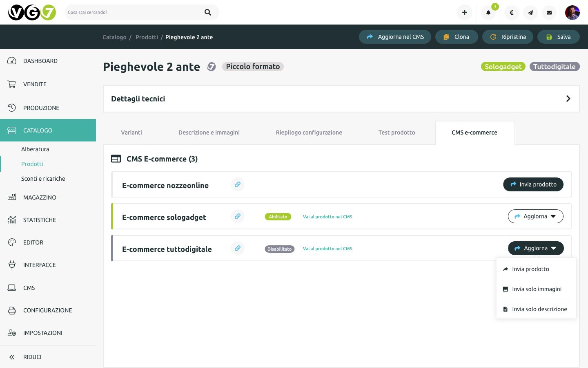Expand the Dettagli tecnici section
The image size is (588, 368).
point(568,99)
